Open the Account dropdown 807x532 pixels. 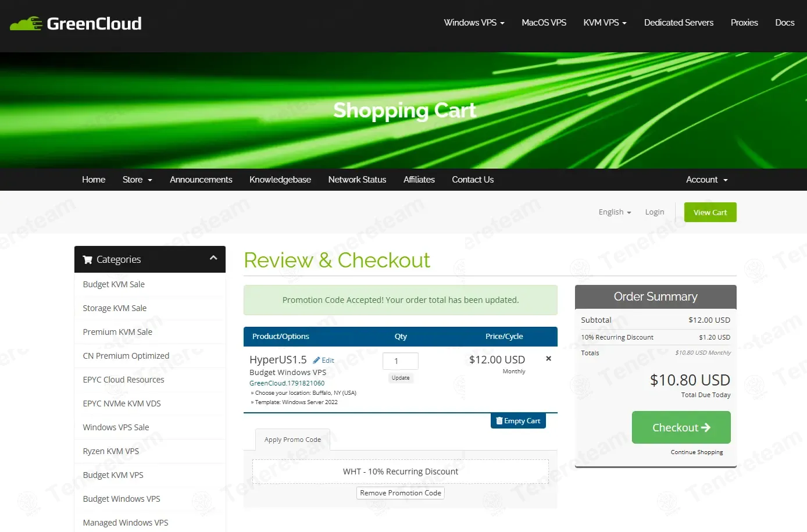coord(706,180)
